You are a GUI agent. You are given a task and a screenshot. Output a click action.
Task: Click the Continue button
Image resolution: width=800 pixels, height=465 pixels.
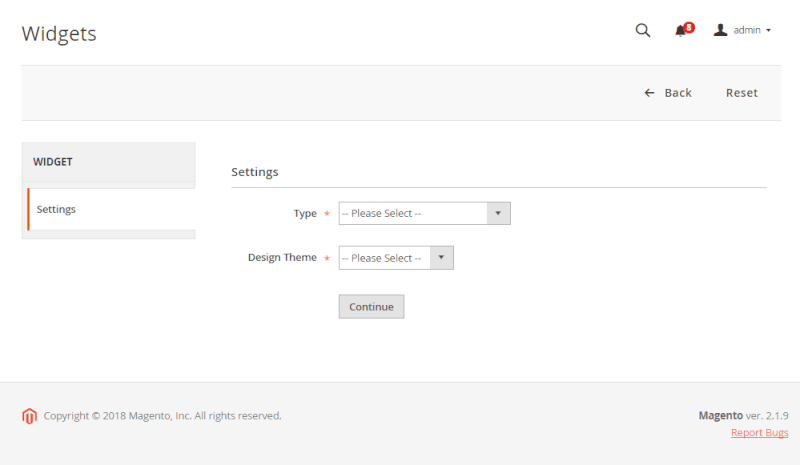[371, 307]
